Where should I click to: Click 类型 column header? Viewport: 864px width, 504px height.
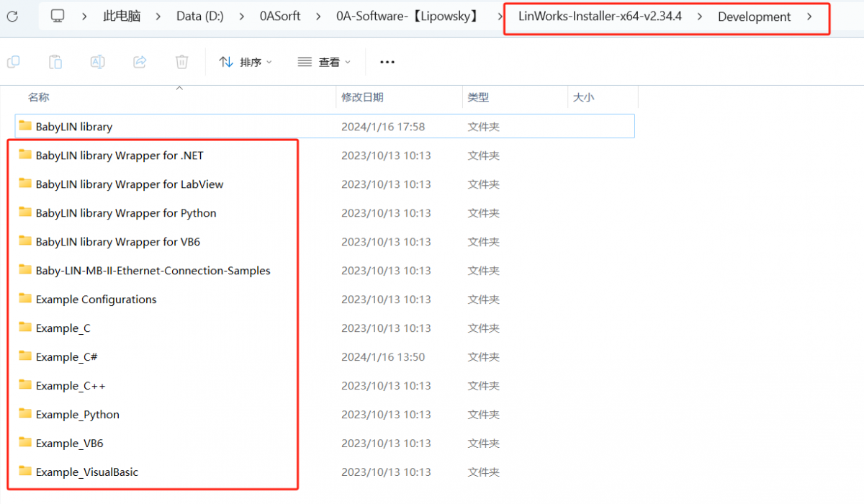[x=478, y=97]
